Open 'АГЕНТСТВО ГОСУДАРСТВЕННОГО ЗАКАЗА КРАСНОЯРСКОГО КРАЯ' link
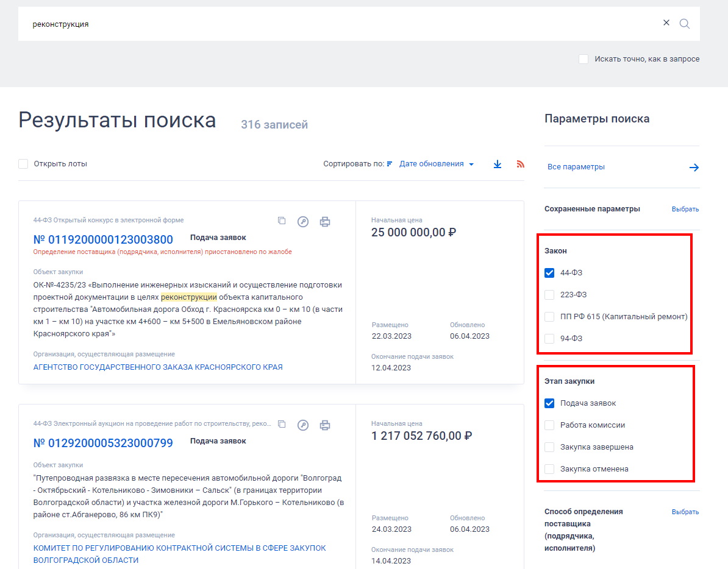The height and width of the screenshot is (569, 728). click(158, 367)
